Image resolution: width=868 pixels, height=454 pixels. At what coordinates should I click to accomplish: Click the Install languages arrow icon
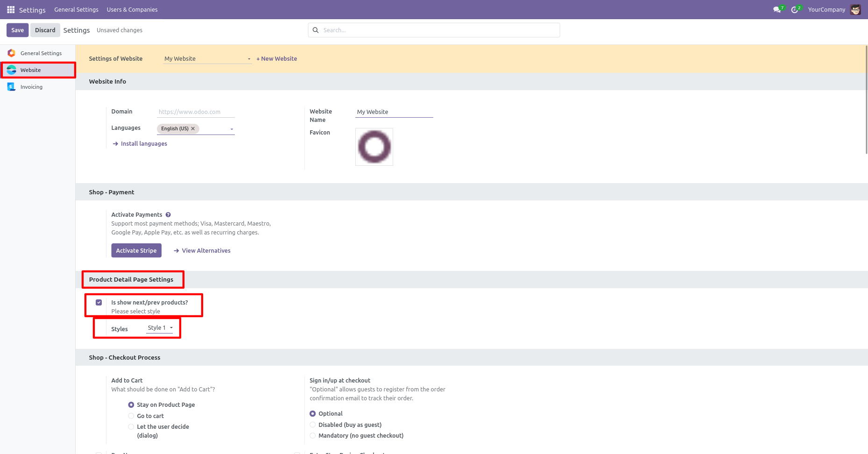coord(115,144)
